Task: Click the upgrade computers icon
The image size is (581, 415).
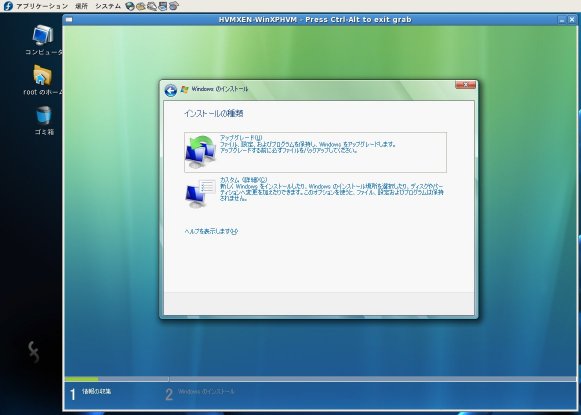Action: pyautogui.click(x=200, y=152)
